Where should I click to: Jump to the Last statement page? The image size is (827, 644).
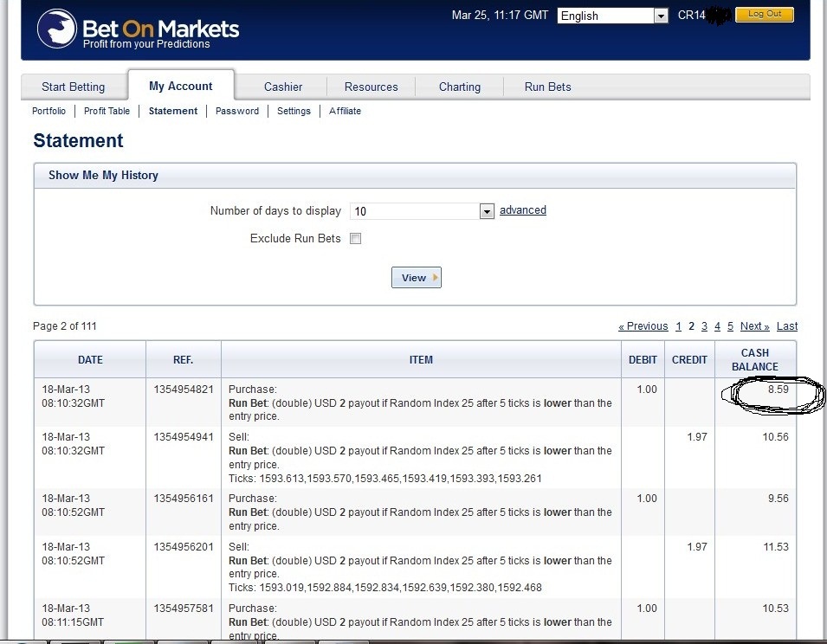[x=787, y=326]
